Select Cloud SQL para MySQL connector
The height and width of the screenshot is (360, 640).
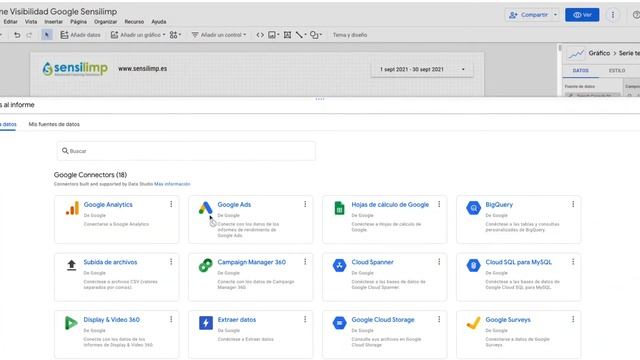pyautogui.click(x=518, y=277)
